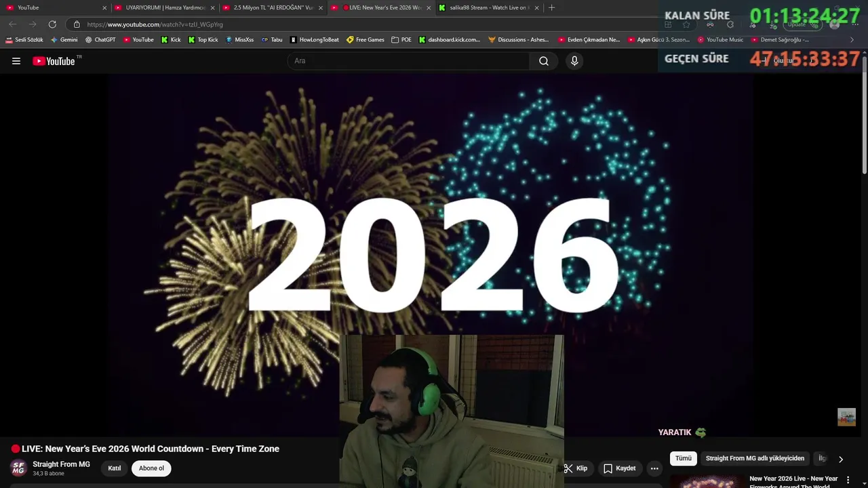The width and height of the screenshot is (868, 488).
Task: Open 'Evden Çıkmadan Ne...' bookmark
Action: [x=589, y=40]
